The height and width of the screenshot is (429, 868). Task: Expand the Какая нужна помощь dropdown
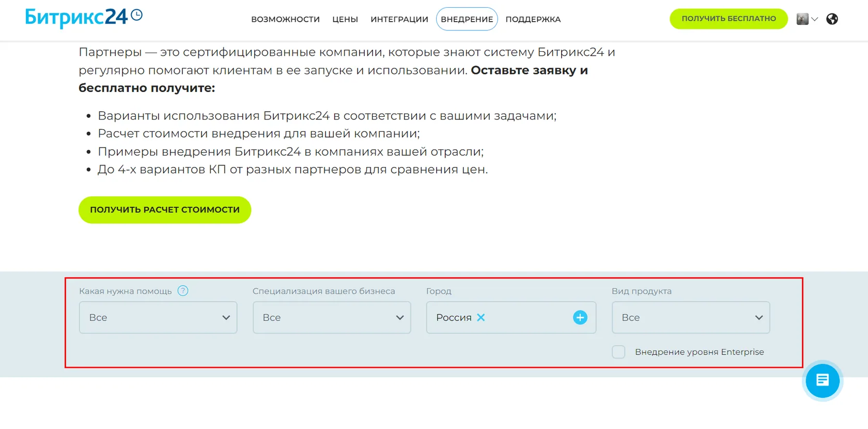(158, 317)
